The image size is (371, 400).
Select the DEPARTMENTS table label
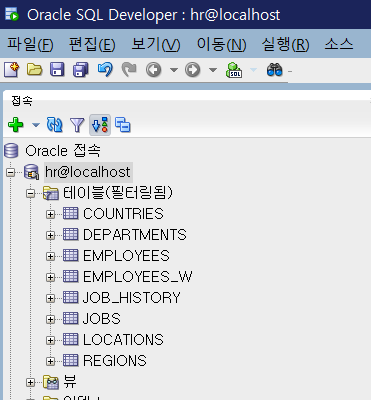(x=135, y=235)
